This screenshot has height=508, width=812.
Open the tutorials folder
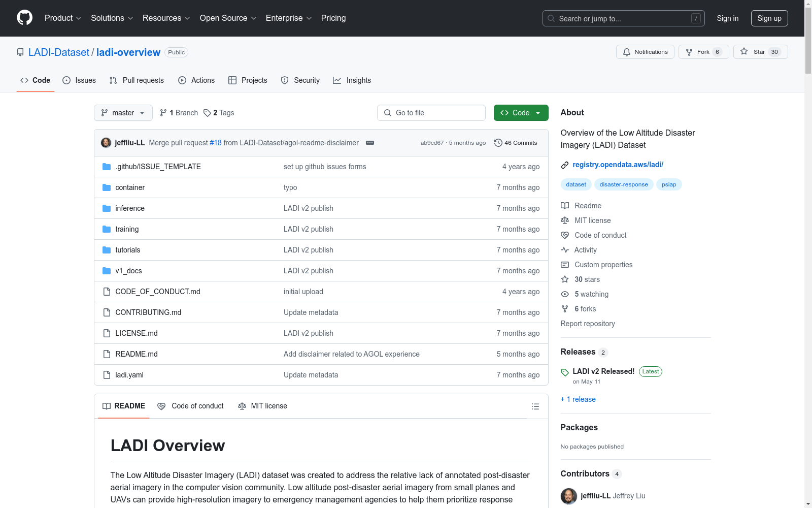click(128, 250)
